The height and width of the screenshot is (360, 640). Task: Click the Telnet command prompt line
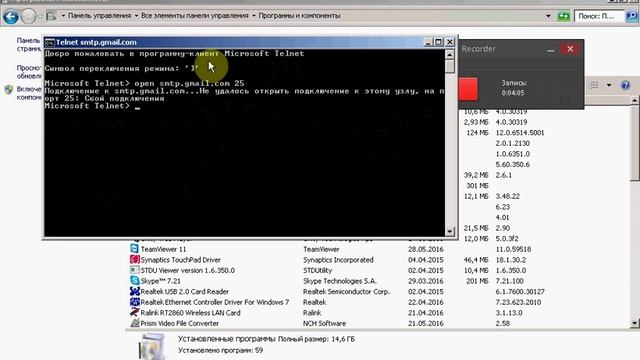[x=92, y=106]
